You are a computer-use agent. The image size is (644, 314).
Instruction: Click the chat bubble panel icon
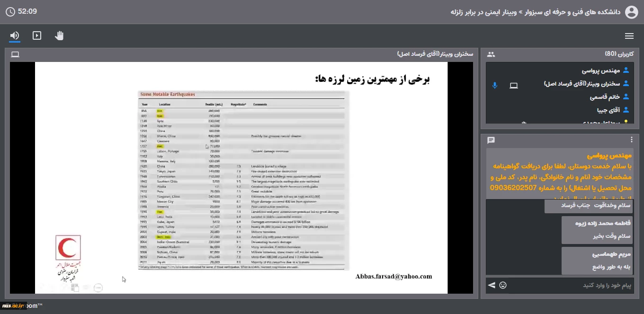[491, 140]
